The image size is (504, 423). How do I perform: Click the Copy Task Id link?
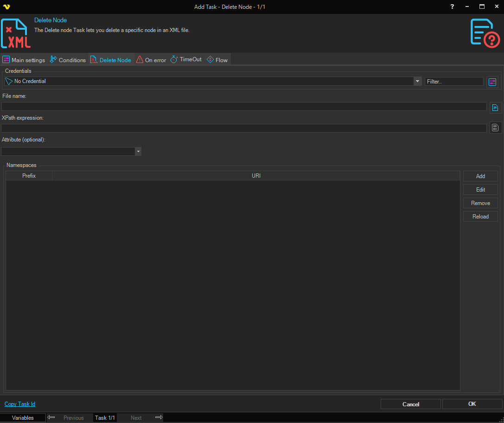(20, 404)
